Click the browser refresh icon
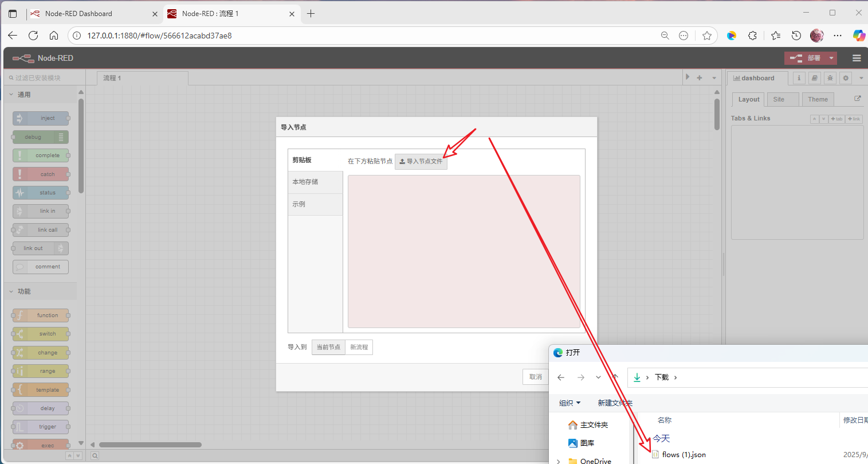 pos(33,36)
